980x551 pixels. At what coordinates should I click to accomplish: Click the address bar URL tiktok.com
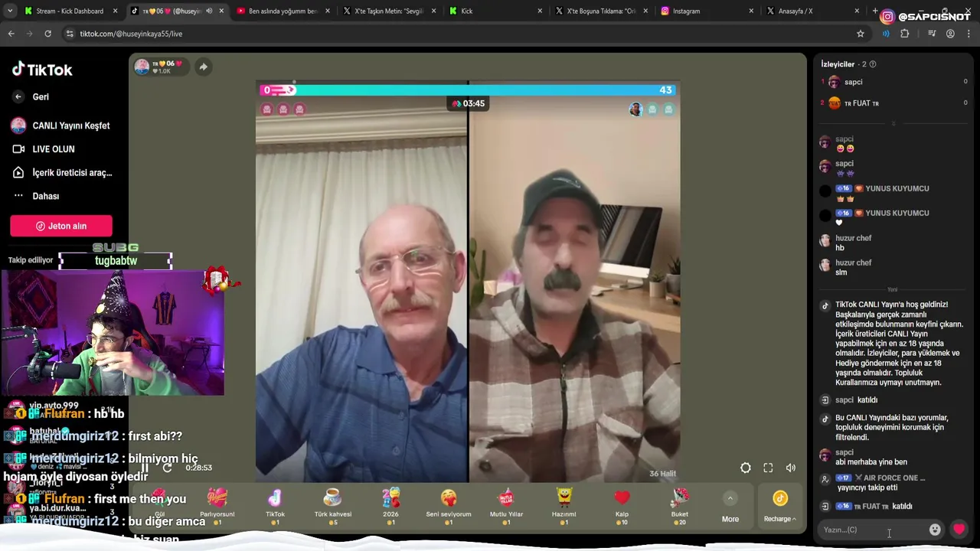pos(131,34)
